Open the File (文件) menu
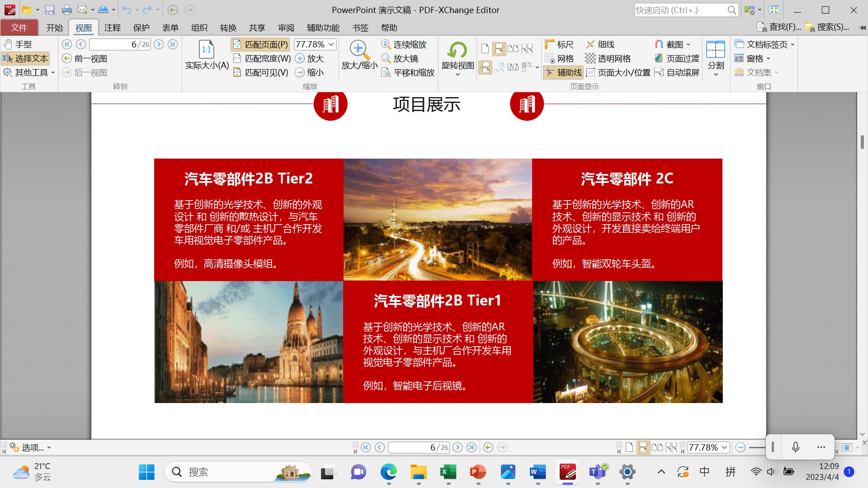The image size is (868, 488). (19, 28)
